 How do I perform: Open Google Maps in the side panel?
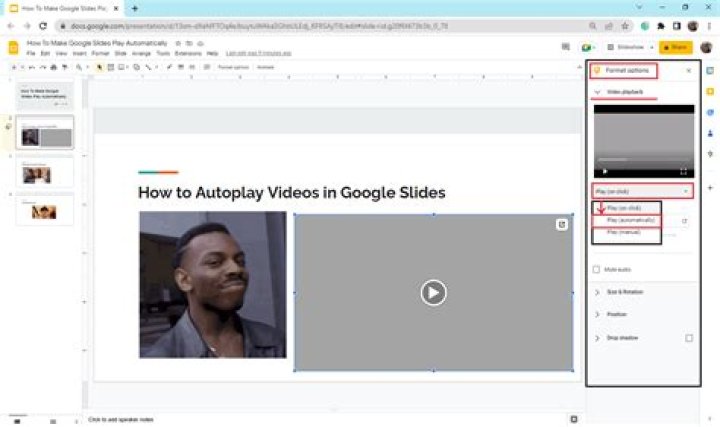pos(710,154)
